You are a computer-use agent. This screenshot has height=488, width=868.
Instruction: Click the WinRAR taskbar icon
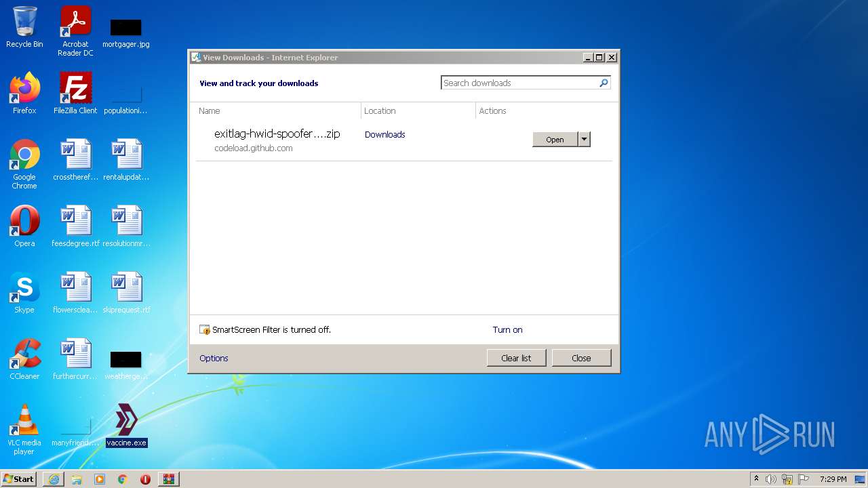(169, 479)
